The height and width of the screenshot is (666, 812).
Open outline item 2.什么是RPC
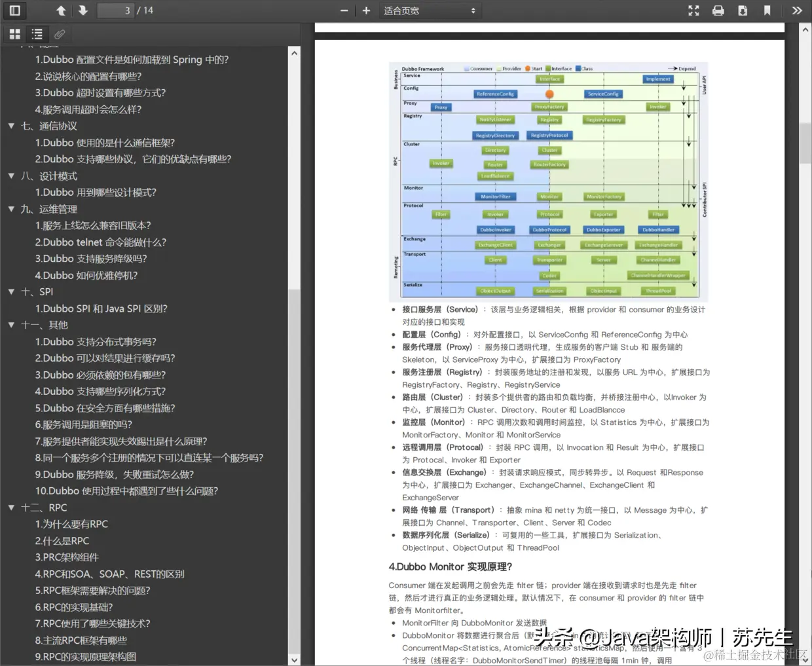pos(62,541)
